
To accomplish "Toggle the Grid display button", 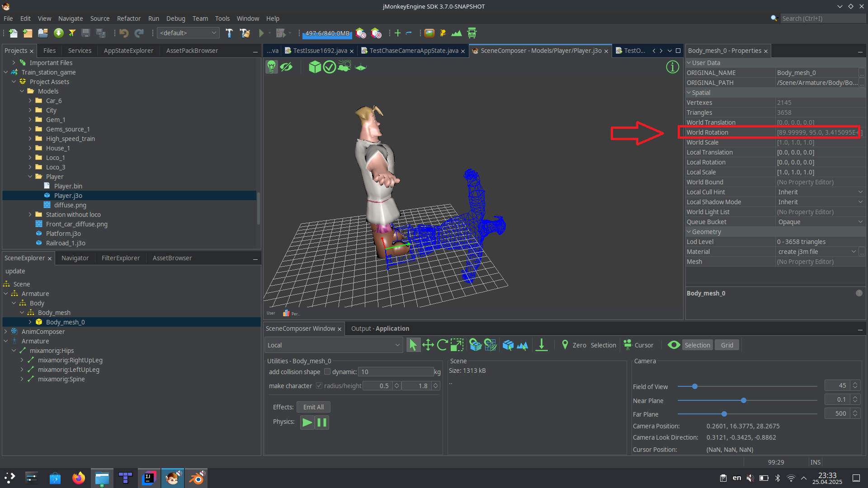I will point(727,345).
